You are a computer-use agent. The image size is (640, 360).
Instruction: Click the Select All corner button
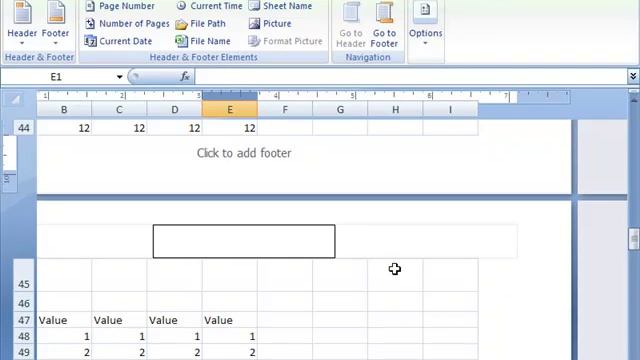16,100
